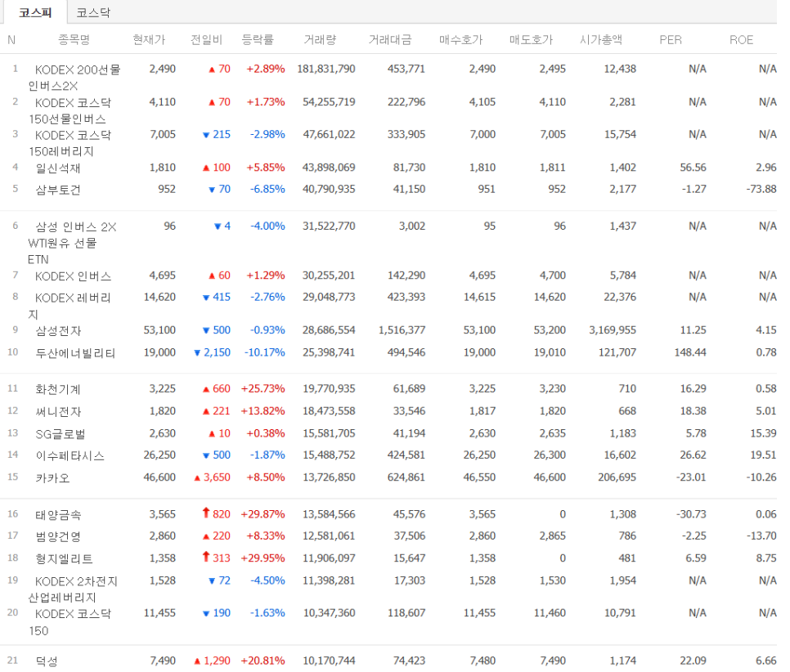Open the KODEX 200선물인버스2X stock link
Screen dimensions: 790x672
pos(74,78)
